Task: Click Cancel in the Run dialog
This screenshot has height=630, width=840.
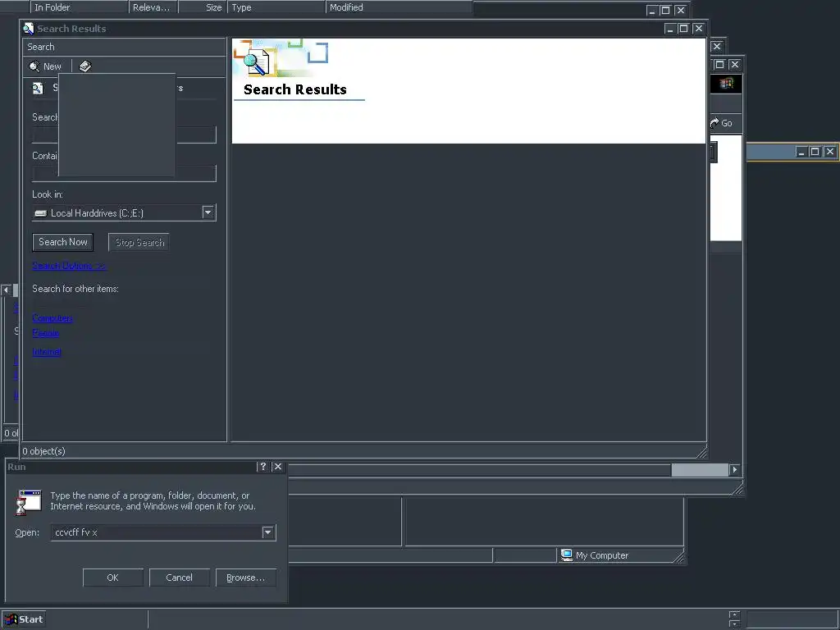Action: [x=180, y=577]
